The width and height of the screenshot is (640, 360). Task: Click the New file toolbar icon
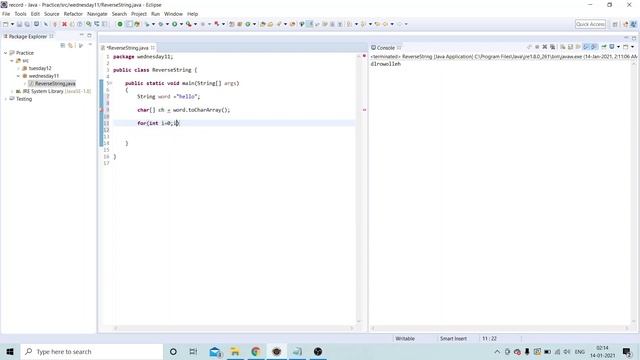tap(6, 24)
